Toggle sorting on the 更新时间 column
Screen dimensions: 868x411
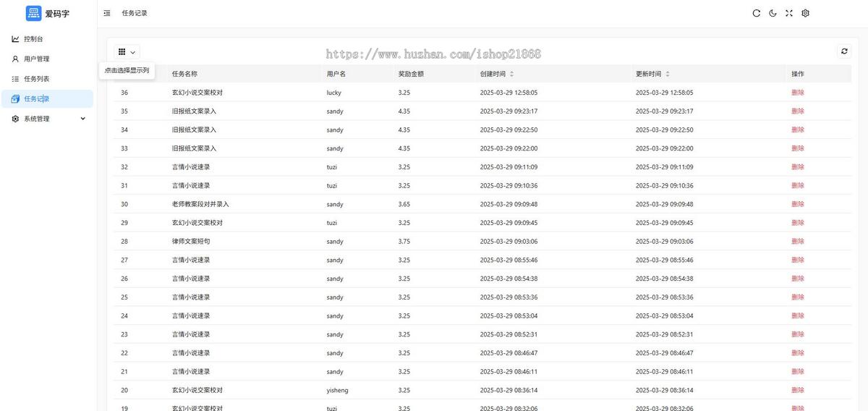pos(667,74)
